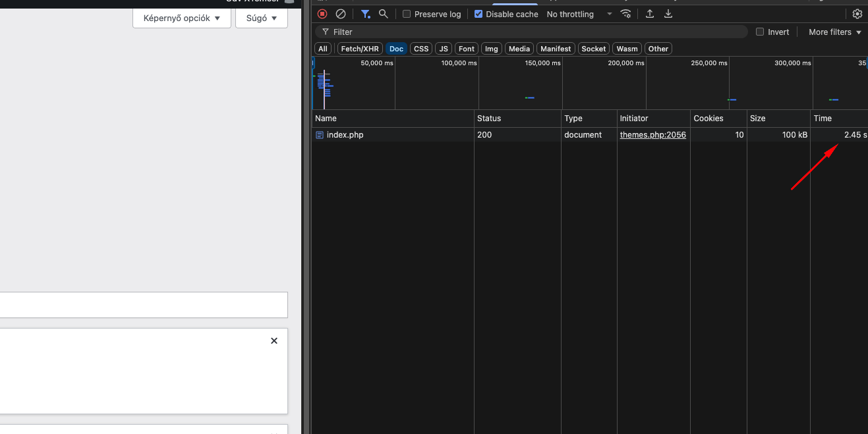Viewport: 868px width, 434px height.
Task: Clear the network log
Action: tap(341, 14)
